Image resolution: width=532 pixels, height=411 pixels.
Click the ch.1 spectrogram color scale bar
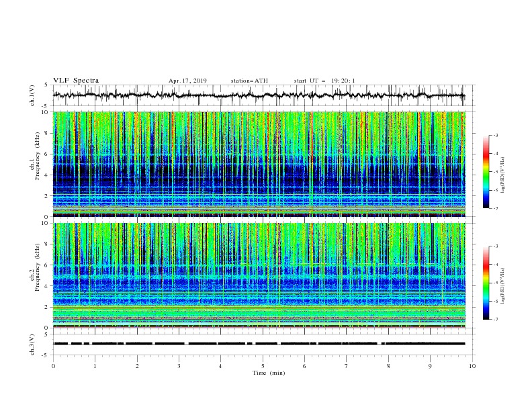(486, 172)
